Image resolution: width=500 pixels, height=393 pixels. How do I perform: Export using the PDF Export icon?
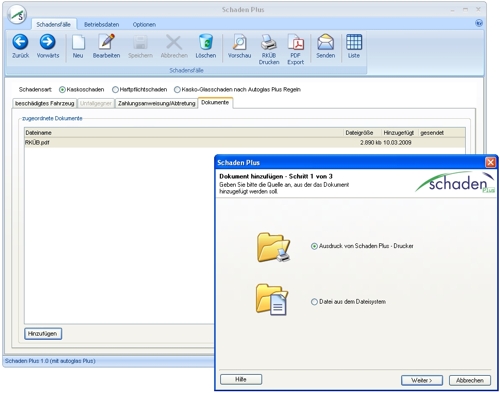point(295,42)
